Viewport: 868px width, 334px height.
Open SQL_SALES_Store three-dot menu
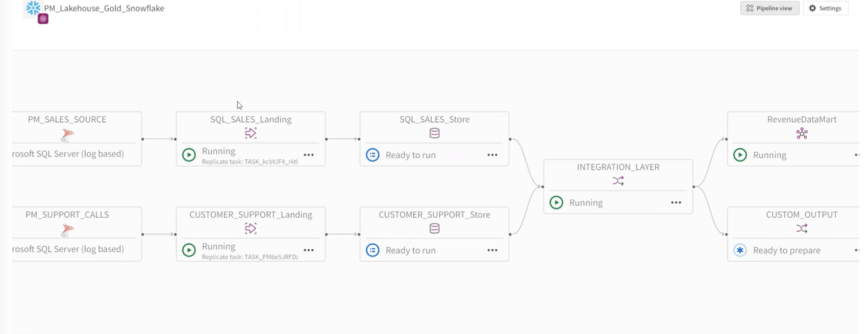tap(492, 155)
